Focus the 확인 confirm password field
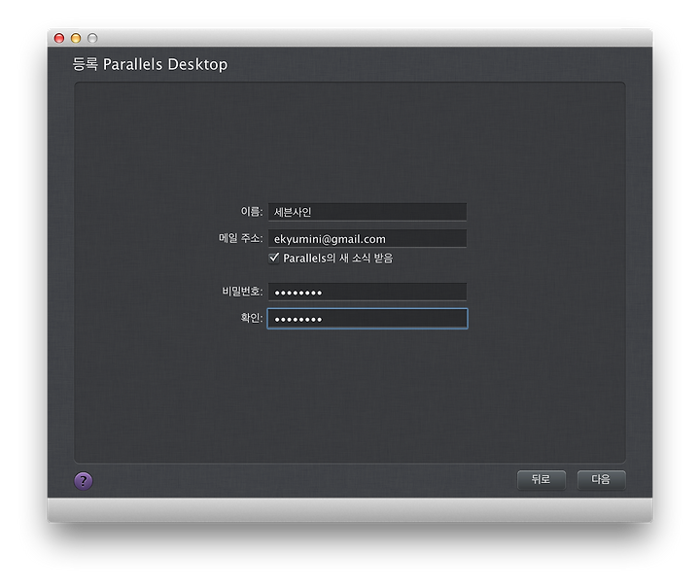This screenshot has height=588, width=700. click(x=367, y=319)
